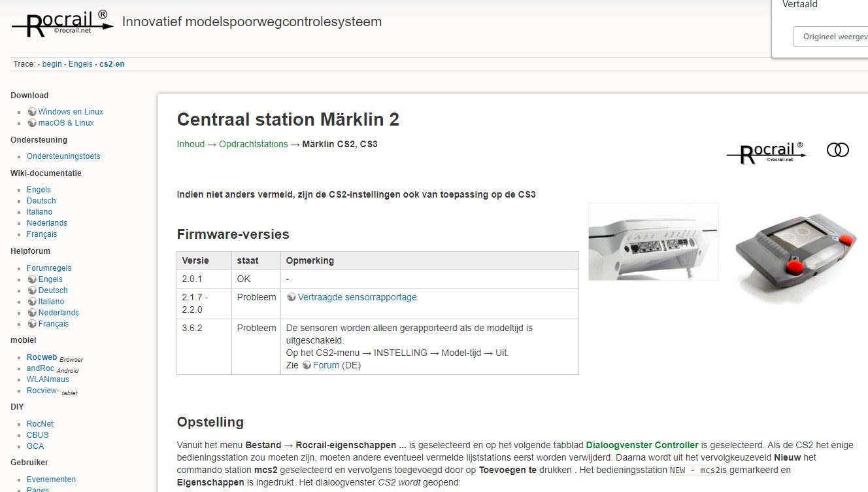Open CBUS DIY link
The width and height of the screenshot is (868, 492).
(37, 435)
